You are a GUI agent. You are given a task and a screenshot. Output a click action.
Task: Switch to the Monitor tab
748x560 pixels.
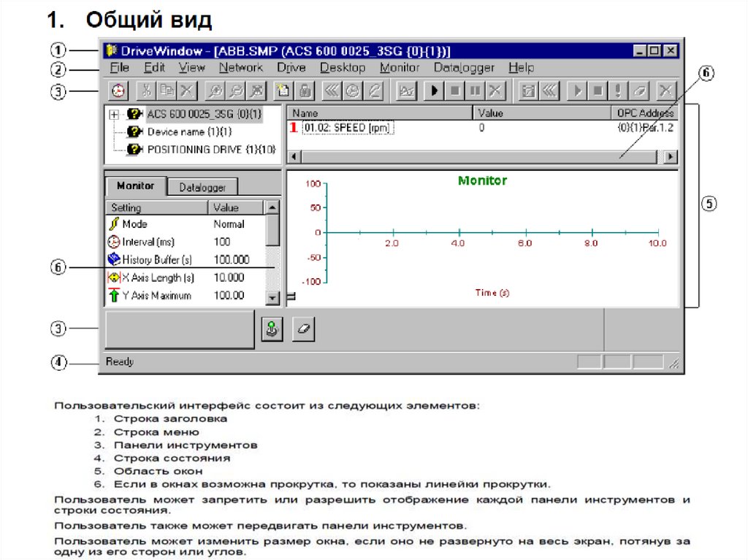click(x=135, y=186)
